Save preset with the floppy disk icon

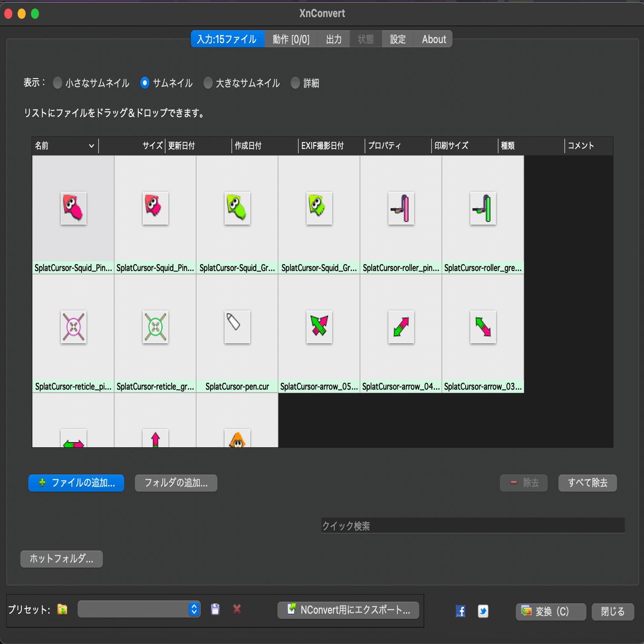pos(215,609)
